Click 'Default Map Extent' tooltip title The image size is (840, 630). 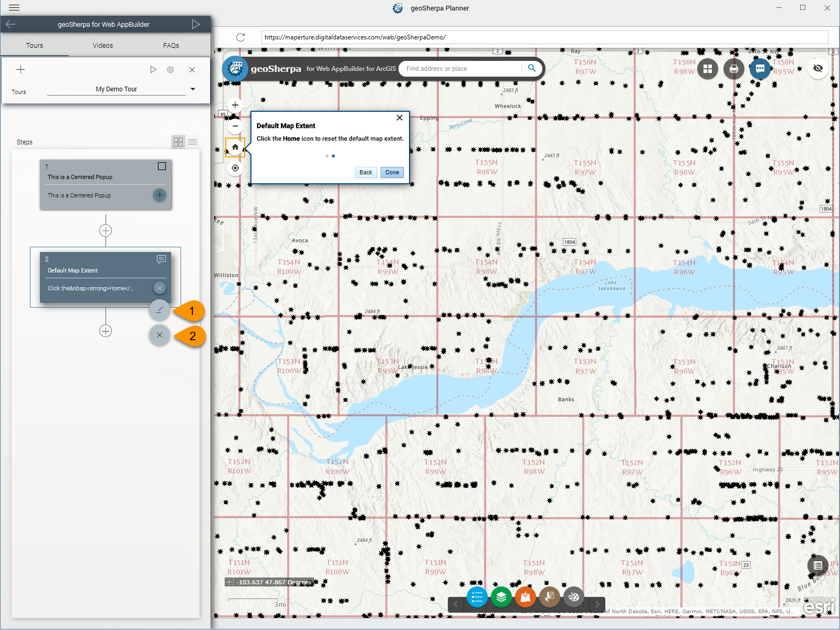(x=286, y=126)
